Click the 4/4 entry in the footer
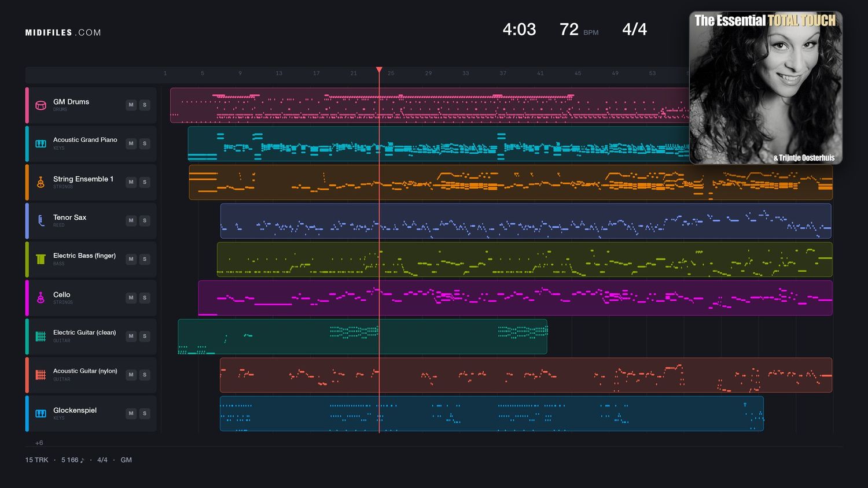Viewport: 868px width, 488px height. point(102,460)
